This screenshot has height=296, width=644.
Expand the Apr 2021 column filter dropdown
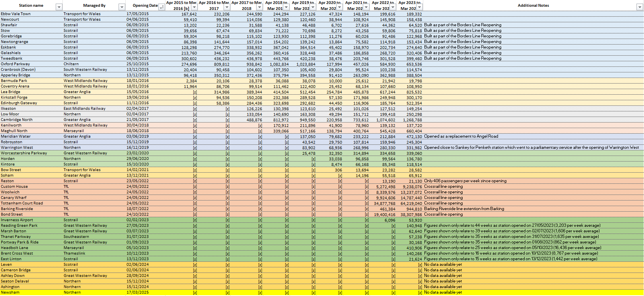[366, 7]
